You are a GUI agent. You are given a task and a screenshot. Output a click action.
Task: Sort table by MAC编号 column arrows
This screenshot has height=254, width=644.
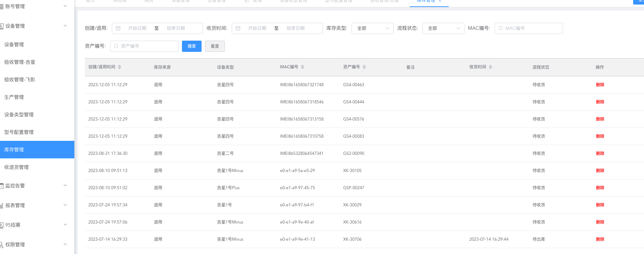click(x=303, y=67)
